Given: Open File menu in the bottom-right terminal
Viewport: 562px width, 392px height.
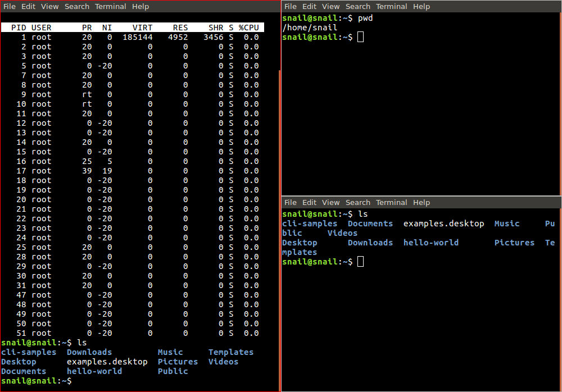Looking at the screenshot, I should tap(291, 203).
